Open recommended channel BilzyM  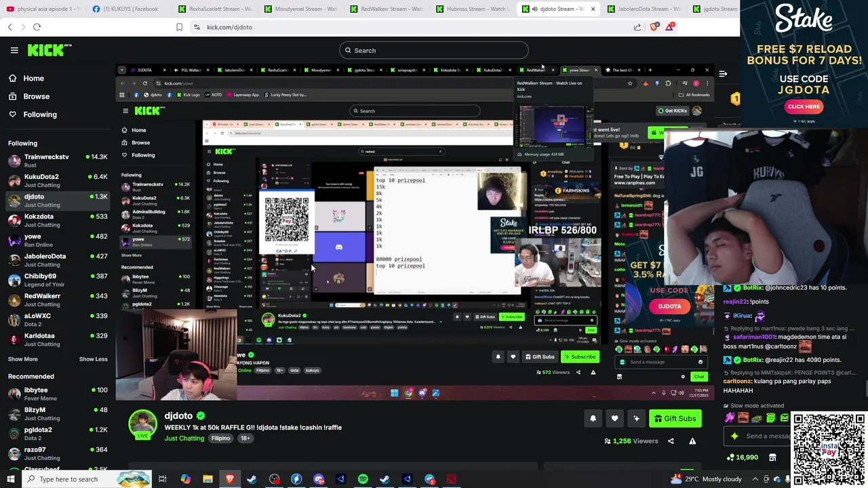(x=58, y=413)
